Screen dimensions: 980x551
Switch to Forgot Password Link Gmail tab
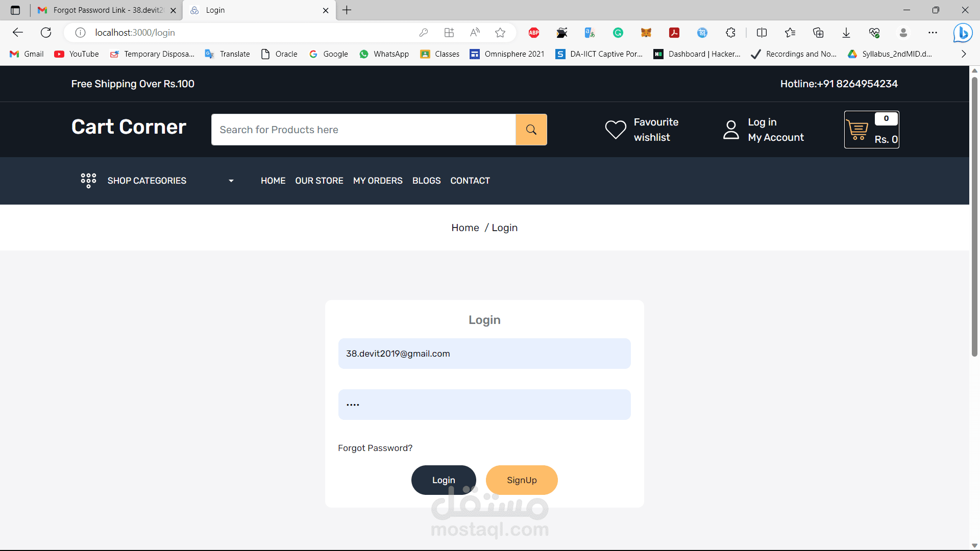point(107,10)
